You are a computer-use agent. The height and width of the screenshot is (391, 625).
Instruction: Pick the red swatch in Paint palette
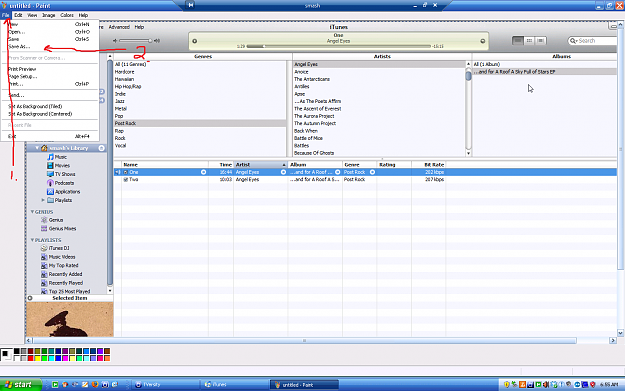coord(31,358)
